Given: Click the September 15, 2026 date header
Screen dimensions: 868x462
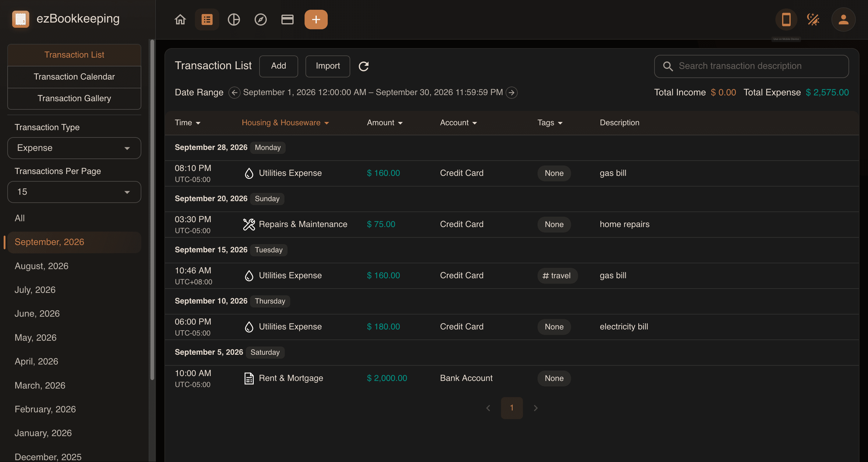Looking at the screenshot, I should (x=211, y=250).
